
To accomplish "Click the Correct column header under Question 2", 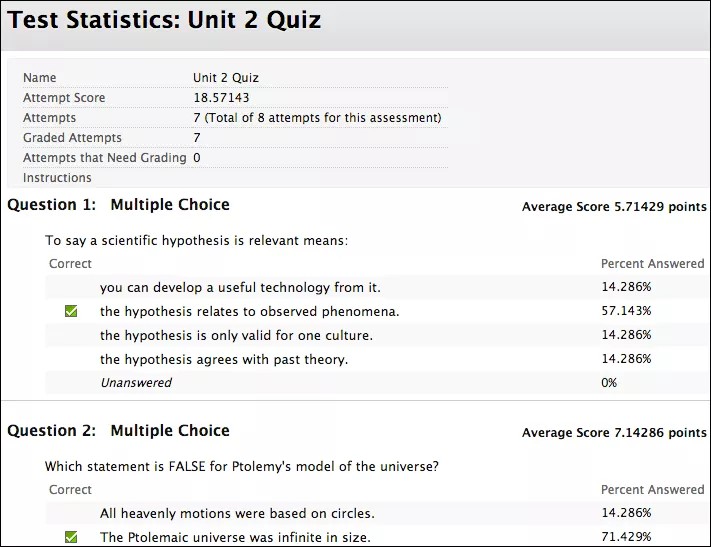I will (70, 490).
